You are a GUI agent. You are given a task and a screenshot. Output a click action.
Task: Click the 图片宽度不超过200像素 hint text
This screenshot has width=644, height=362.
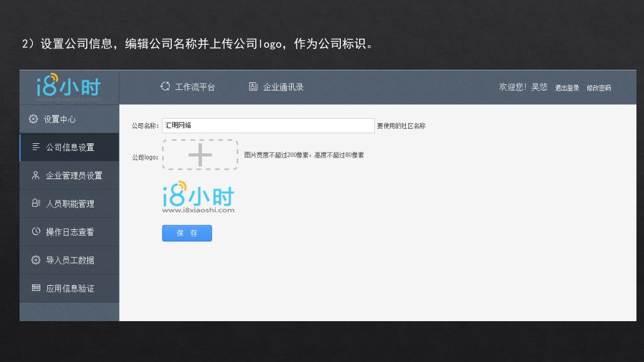(x=304, y=155)
